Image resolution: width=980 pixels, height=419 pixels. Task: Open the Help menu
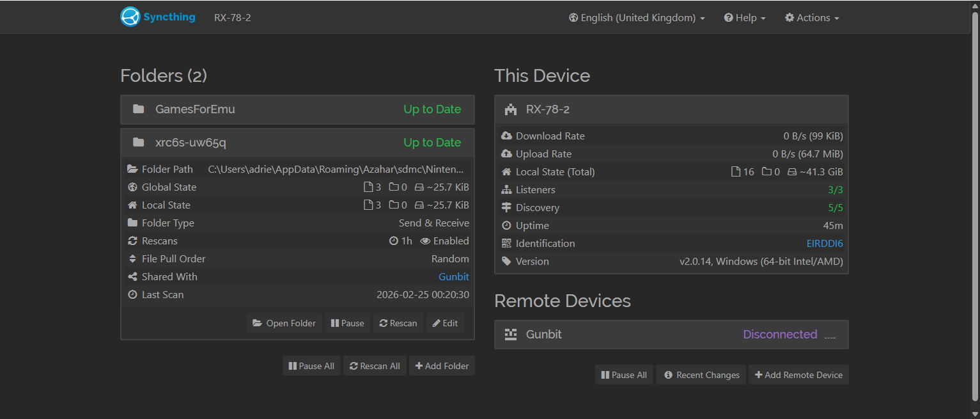tap(745, 18)
